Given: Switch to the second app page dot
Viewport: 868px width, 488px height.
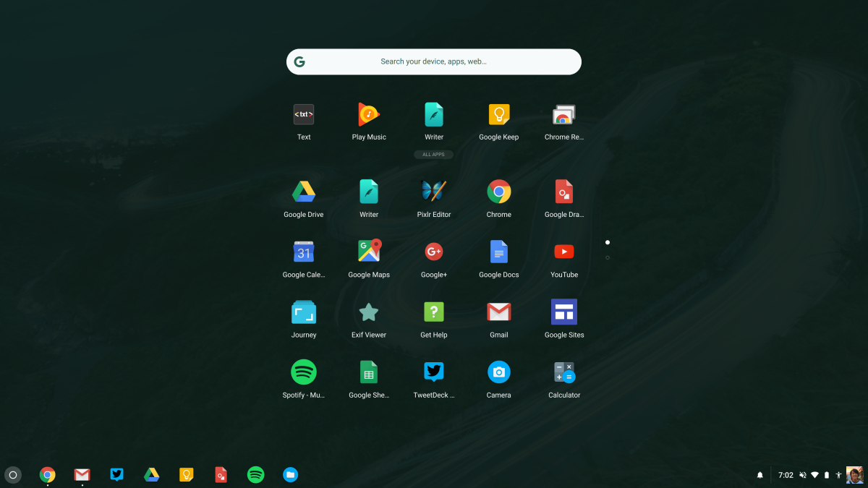Looking at the screenshot, I should coord(608,257).
